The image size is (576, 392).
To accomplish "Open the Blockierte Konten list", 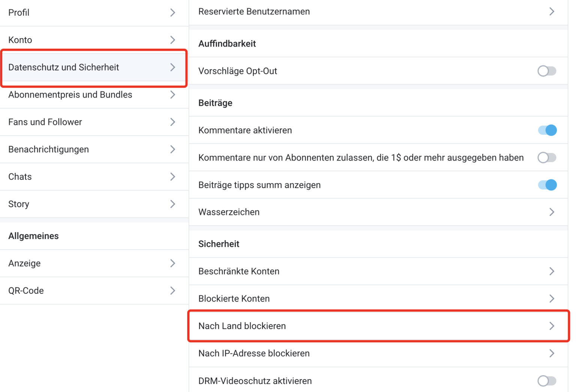I will pyautogui.click(x=234, y=299).
